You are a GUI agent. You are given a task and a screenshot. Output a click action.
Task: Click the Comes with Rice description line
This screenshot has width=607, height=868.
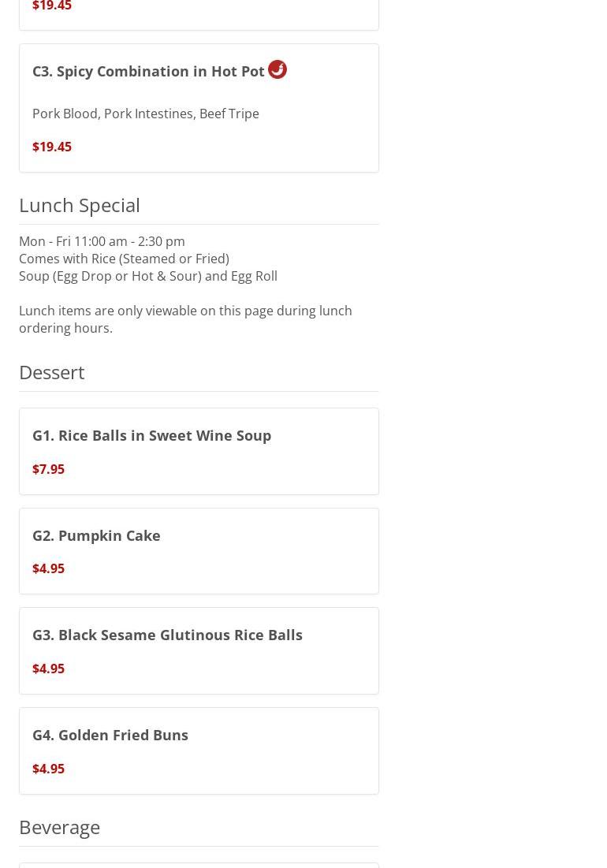(x=124, y=259)
